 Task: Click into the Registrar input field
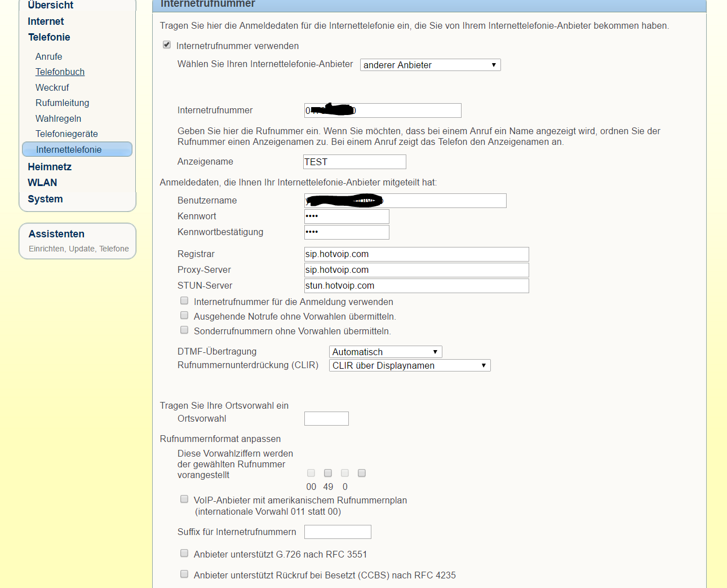[416, 254]
